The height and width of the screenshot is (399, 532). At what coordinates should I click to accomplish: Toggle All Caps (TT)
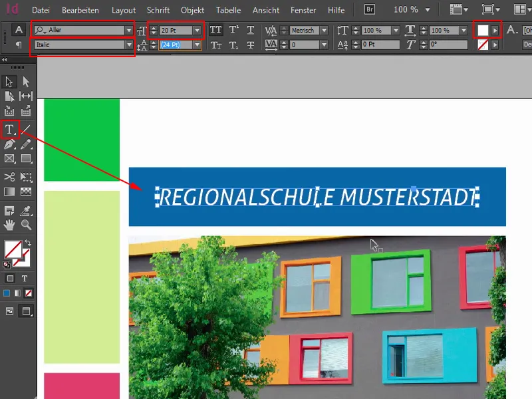(x=215, y=30)
